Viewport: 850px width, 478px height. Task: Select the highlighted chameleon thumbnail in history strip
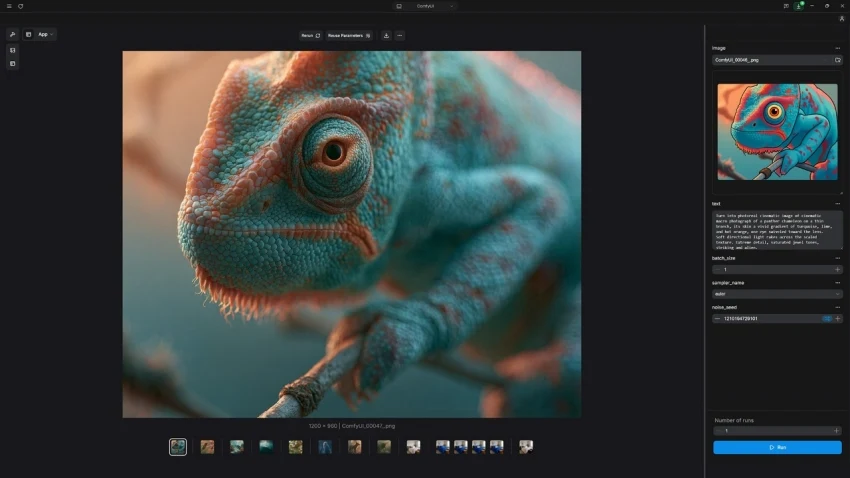click(x=178, y=447)
